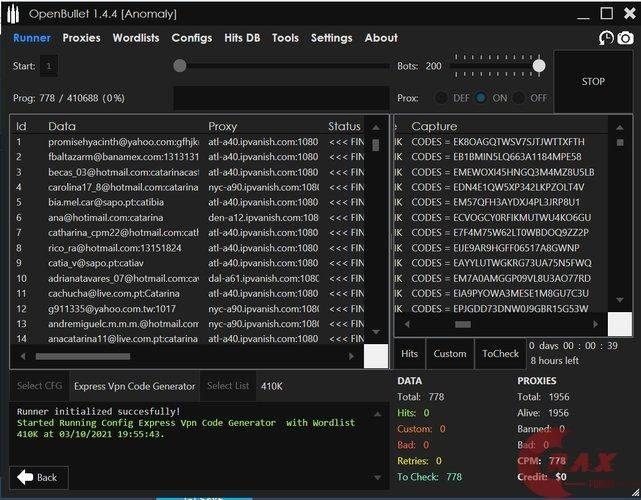641x500 pixels.
Task: Click the Start value input field
Action: point(49,66)
